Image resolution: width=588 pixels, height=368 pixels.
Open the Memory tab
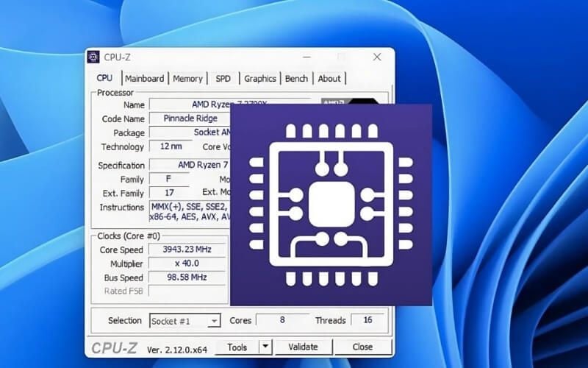click(187, 79)
